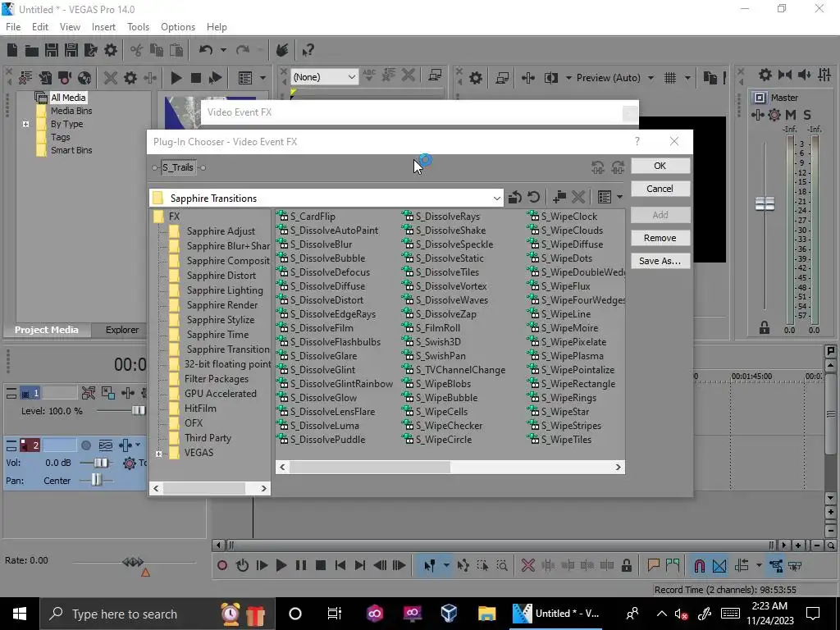Click the Windows Start button

(20, 614)
